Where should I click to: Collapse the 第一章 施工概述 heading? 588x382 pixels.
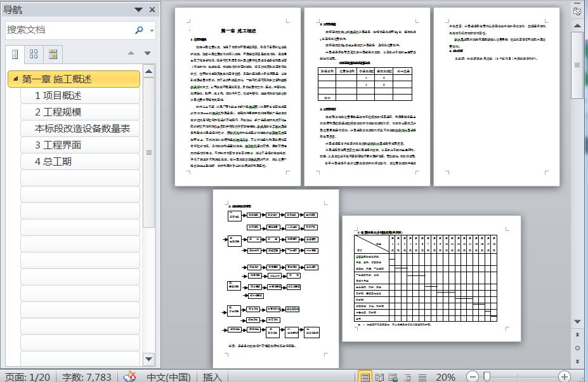click(x=16, y=79)
